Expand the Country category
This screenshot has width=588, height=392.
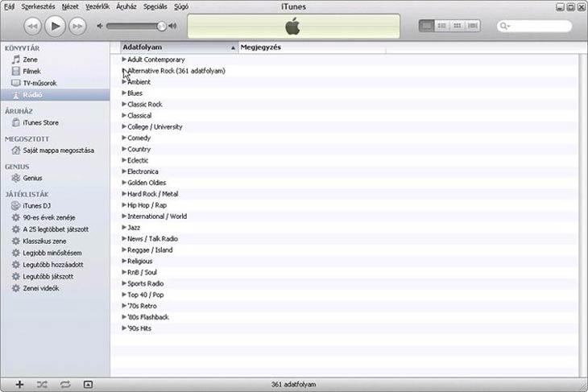[x=124, y=149]
